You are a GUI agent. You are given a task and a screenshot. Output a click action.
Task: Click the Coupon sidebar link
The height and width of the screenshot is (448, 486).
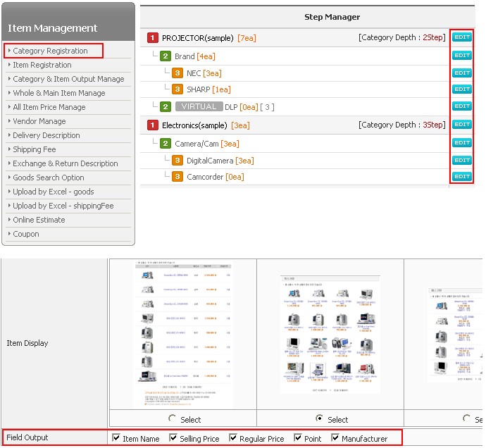point(26,234)
